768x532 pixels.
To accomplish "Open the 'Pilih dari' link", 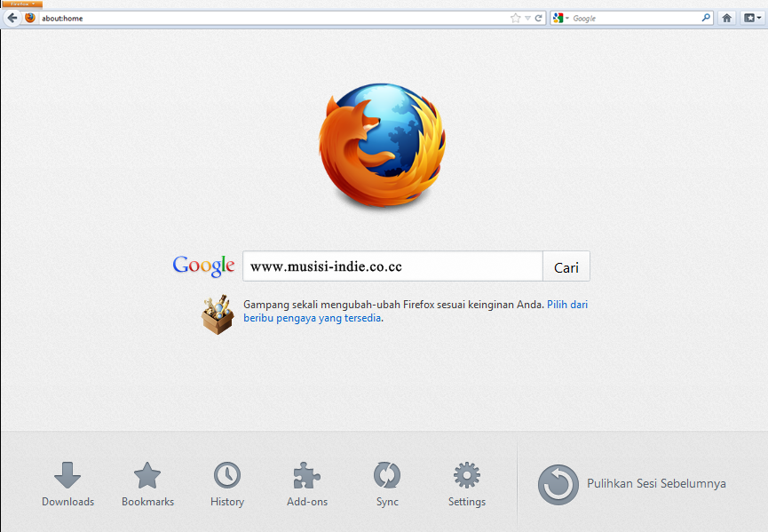I will pyautogui.click(x=567, y=305).
